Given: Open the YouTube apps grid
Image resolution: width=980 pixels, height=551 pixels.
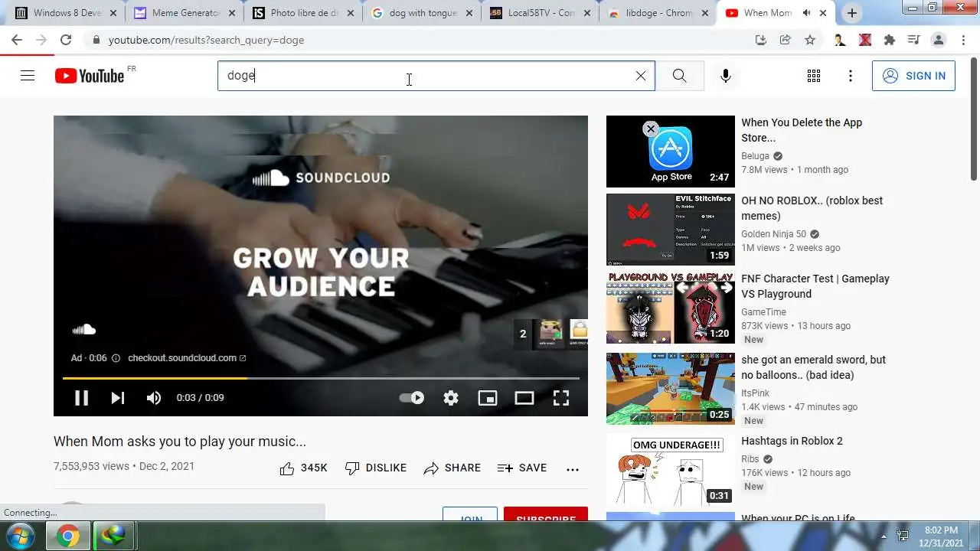Looking at the screenshot, I should point(814,76).
